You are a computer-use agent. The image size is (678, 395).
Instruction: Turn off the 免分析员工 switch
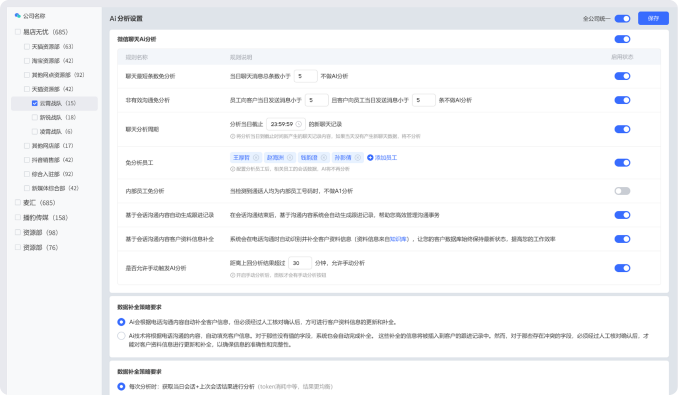coord(622,163)
